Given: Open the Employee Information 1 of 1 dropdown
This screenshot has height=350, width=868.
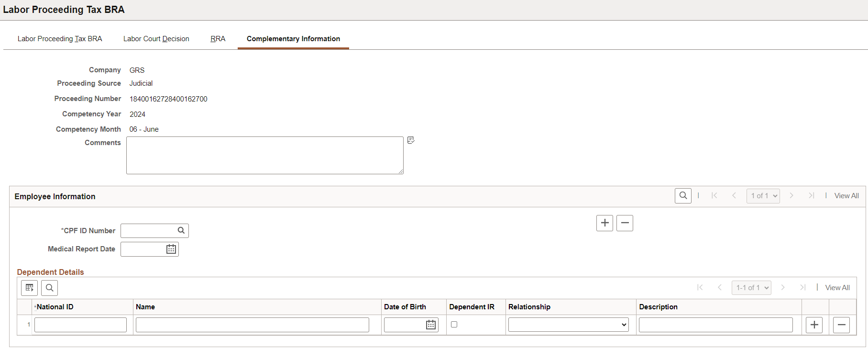Looking at the screenshot, I should tap(763, 196).
